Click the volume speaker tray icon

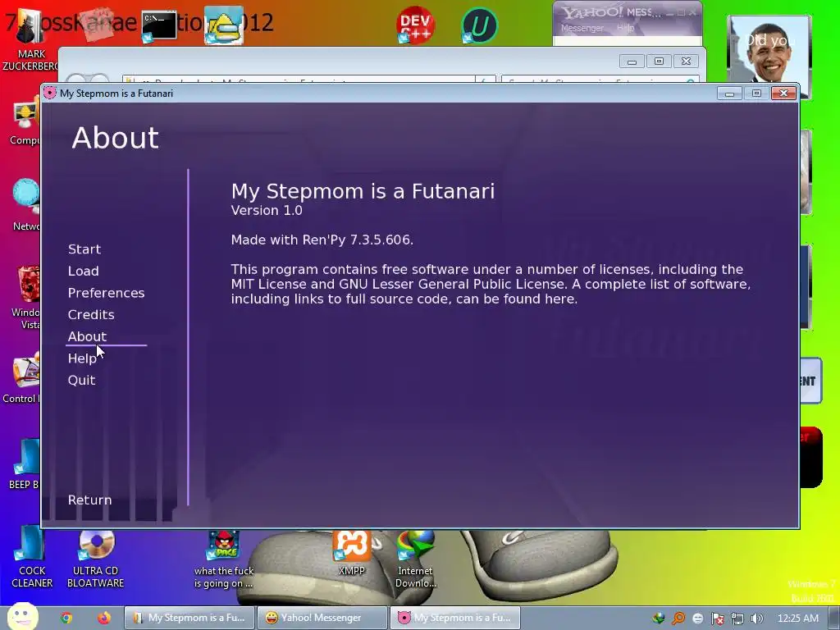pyautogui.click(x=756, y=619)
